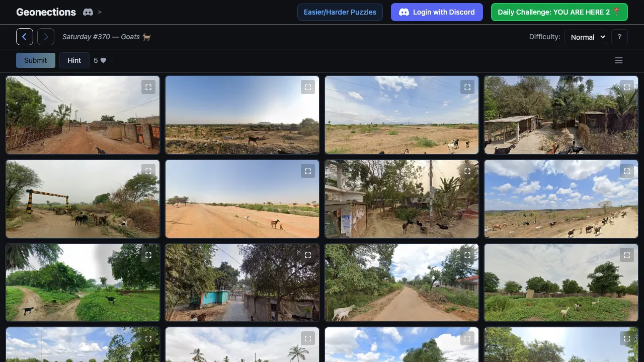Image resolution: width=644 pixels, height=362 pixels.
Task: Click the "Saturday #370 — Goats" title text
Action: tap(107, 37)
